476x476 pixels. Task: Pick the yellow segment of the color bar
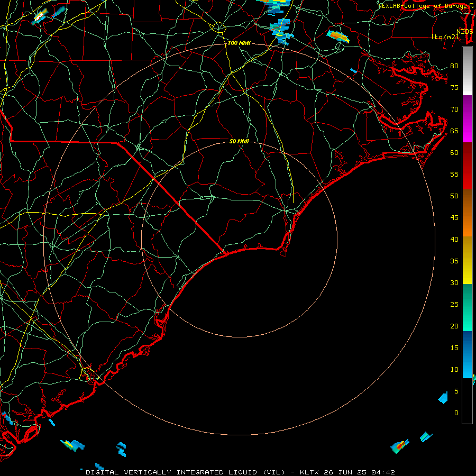point(467,260)
